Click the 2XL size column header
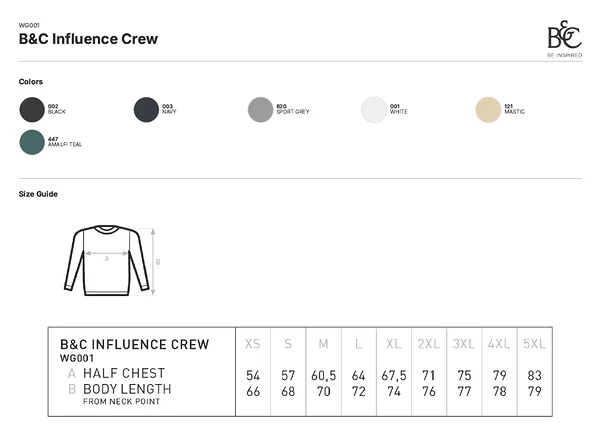Screen dimensions: 600x429 pos(429,344)
